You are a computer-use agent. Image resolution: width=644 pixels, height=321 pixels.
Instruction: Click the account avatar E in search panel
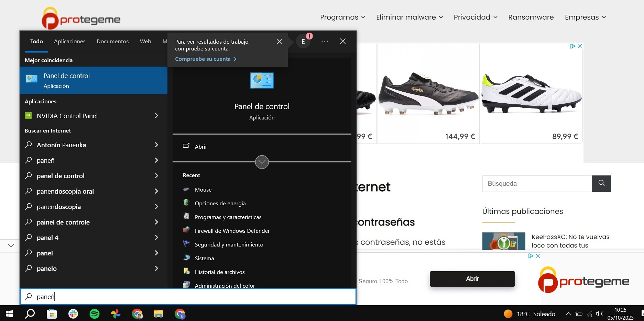pyautogui.click(x=303, y=42)
